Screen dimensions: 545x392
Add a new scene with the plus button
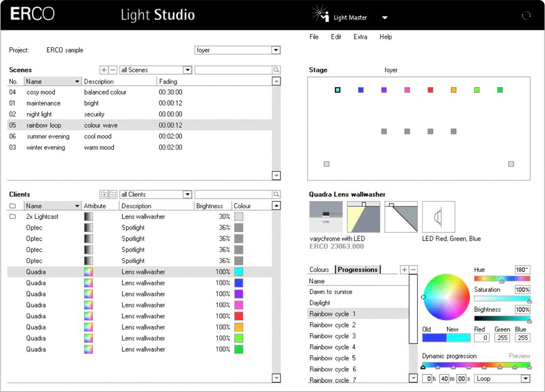[x=104, y=70]
